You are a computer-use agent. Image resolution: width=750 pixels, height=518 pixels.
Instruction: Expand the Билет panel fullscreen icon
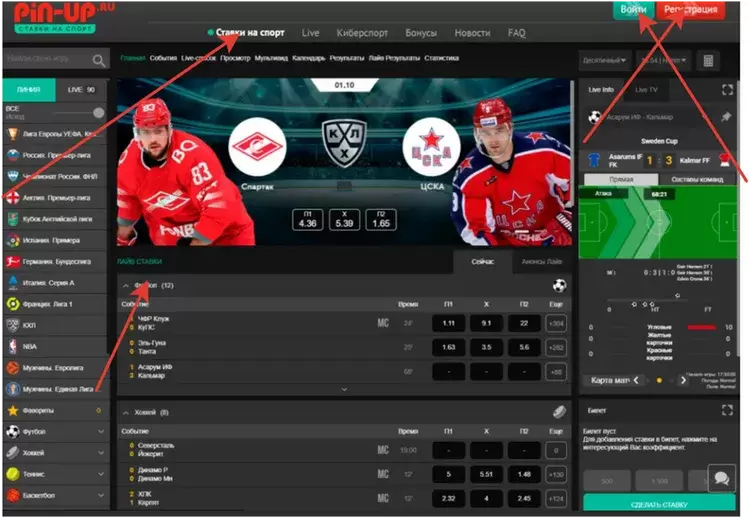click(727, 410)
